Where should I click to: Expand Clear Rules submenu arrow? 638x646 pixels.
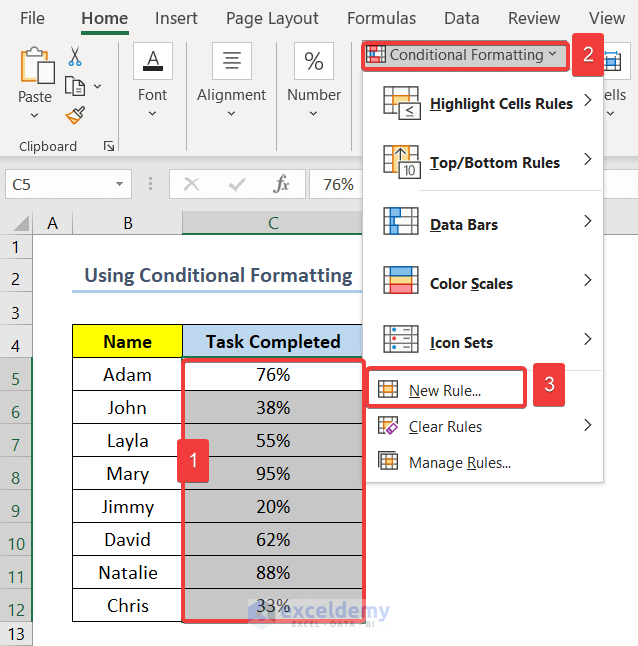(x=588, y=425)
